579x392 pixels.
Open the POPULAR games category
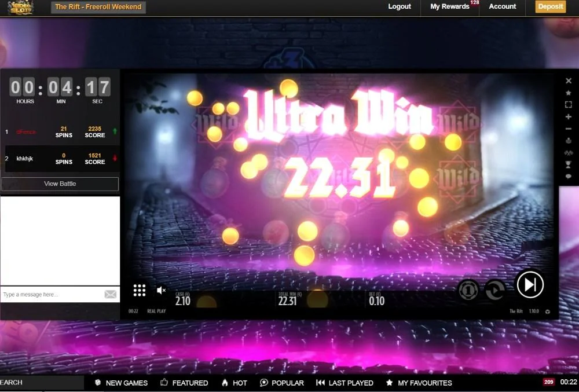[x=282, y=383]
